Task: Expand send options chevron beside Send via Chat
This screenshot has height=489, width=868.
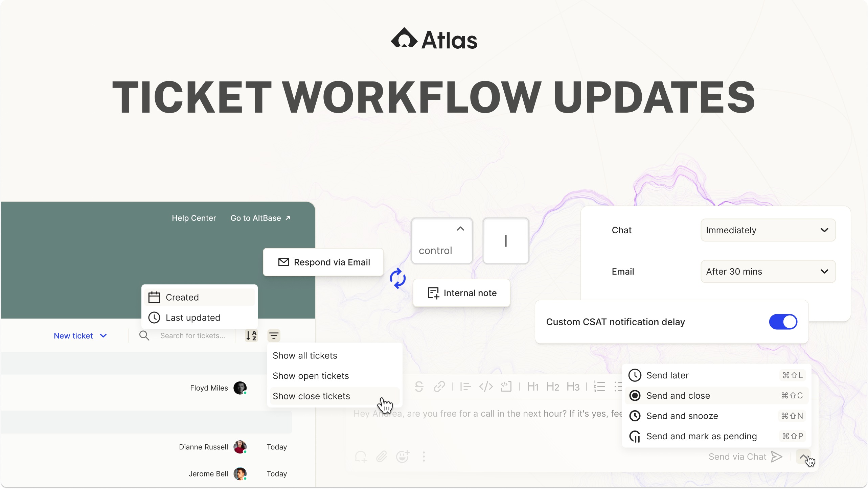Action: coord(803,457)
